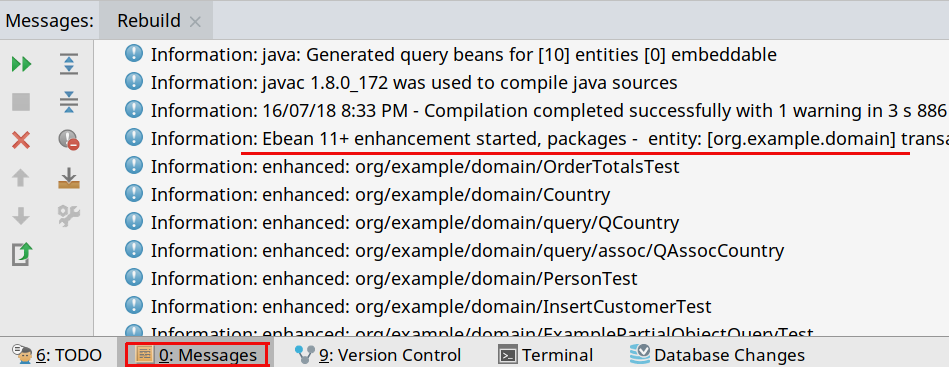This screenshot has height=367, width=949.
Task: Click the Database Changes icon
Action: coord(640,354)
